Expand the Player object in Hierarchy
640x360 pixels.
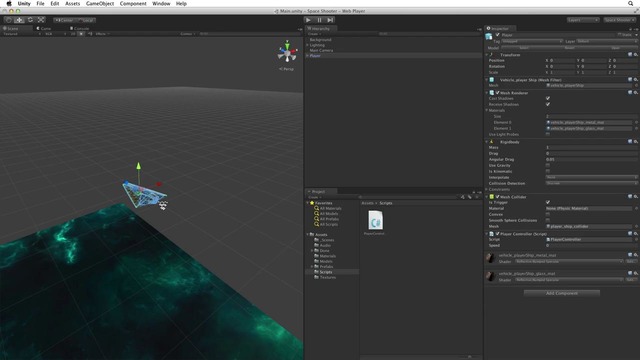pos(307,56)
